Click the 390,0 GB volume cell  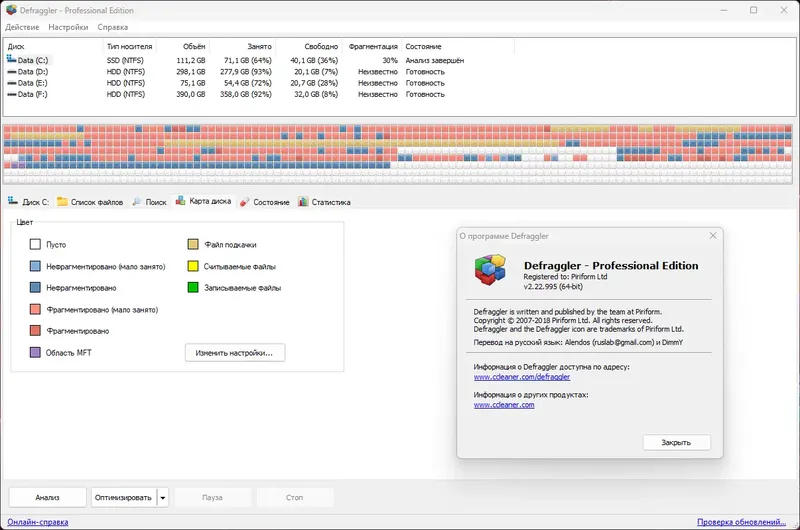191,94
